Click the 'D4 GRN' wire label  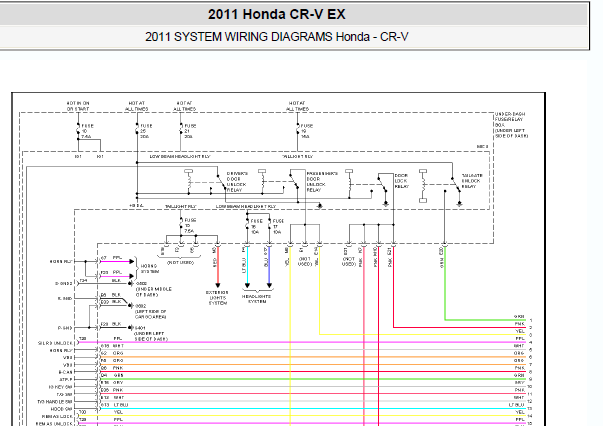click(112, 375)
